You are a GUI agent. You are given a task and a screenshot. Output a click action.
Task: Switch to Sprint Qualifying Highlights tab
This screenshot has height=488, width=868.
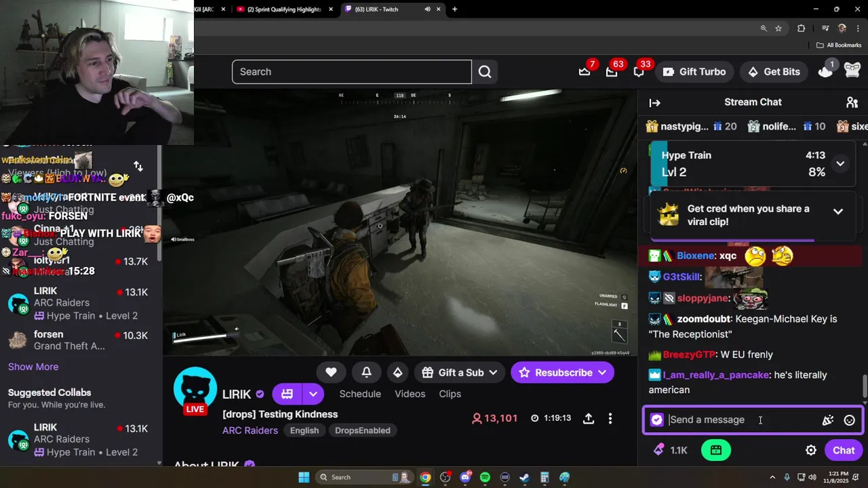tap(285, 9)
